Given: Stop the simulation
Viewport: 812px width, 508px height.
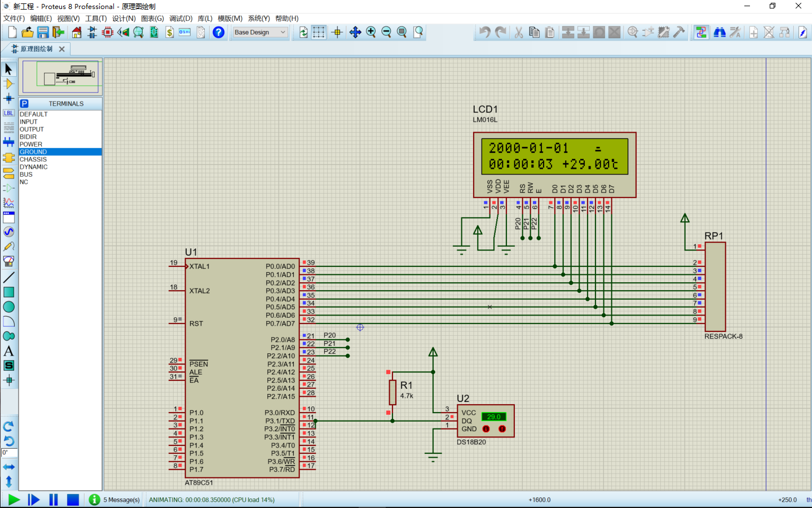Looking at the screenshot, I should [73, 500].
